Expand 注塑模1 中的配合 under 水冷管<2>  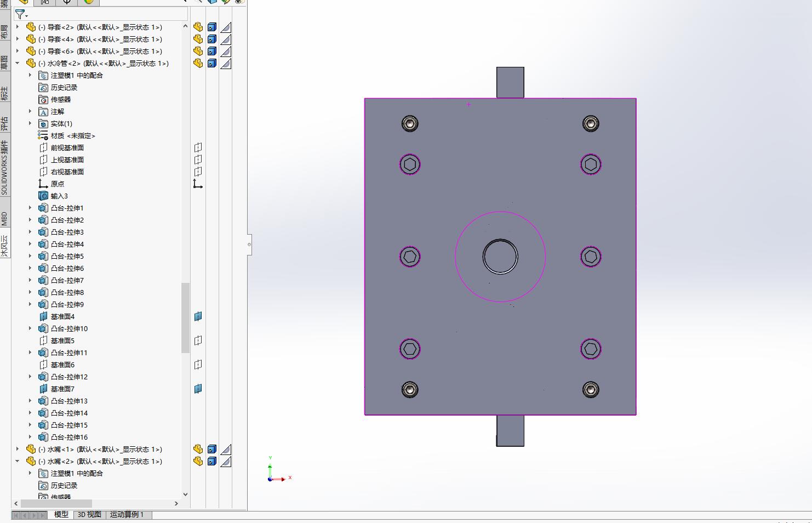coord(30,75)
